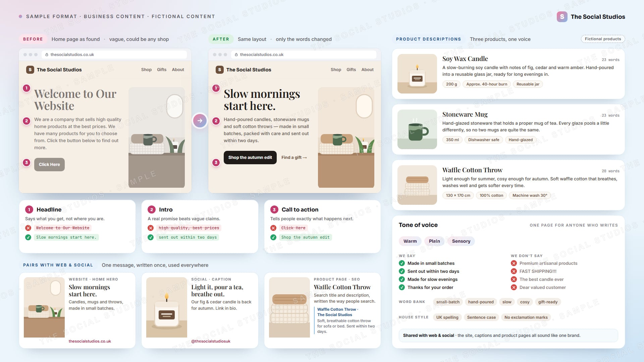The height and width of the screenshot is (362, 644).
Task: Click the 'PRODUCT DESCRIPTIONS' section label
Action: (x=428, y=39)
